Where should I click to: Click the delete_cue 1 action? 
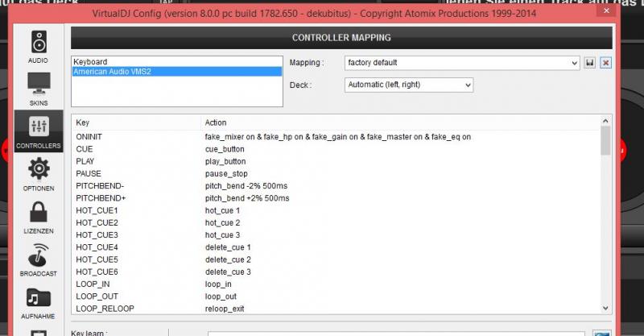(x=228, y=247)
